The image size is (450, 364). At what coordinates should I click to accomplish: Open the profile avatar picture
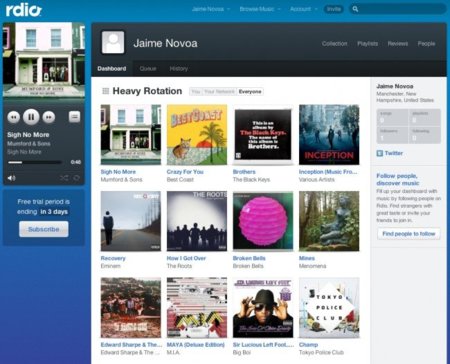click(113, 42)
